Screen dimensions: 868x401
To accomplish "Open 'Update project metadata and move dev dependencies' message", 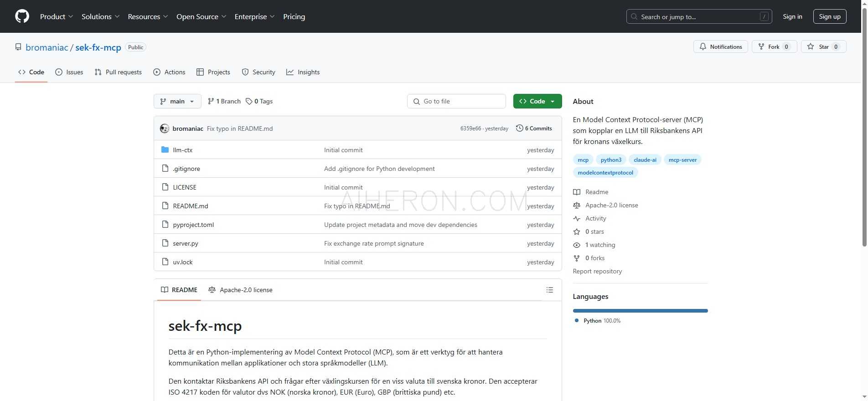I will [x=401, y=225].
